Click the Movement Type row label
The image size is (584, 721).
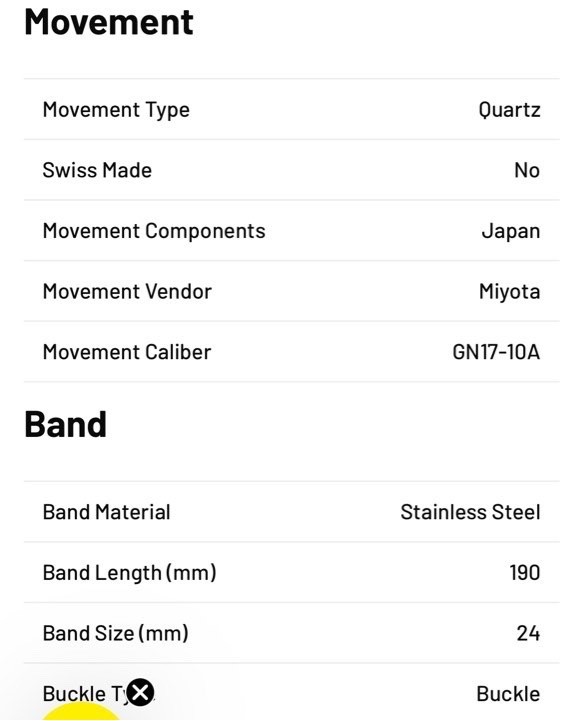coord(116,110)
